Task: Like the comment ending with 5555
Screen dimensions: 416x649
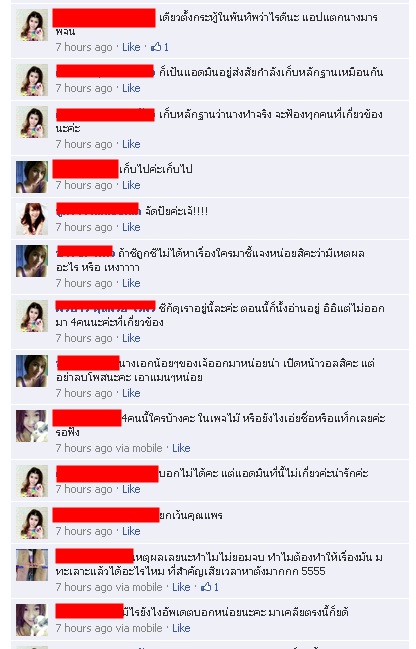Action: 181,587
